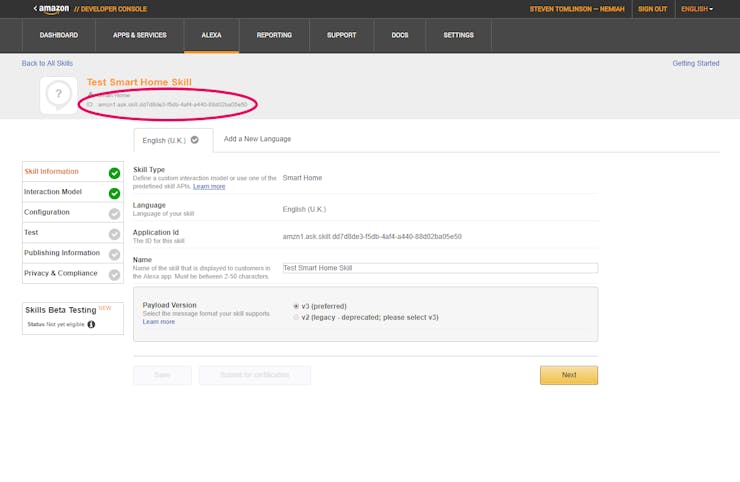The image size is (740, 482).
Task: Click the Skills Beta Testing heading
Action: click(x=60, y=310)
